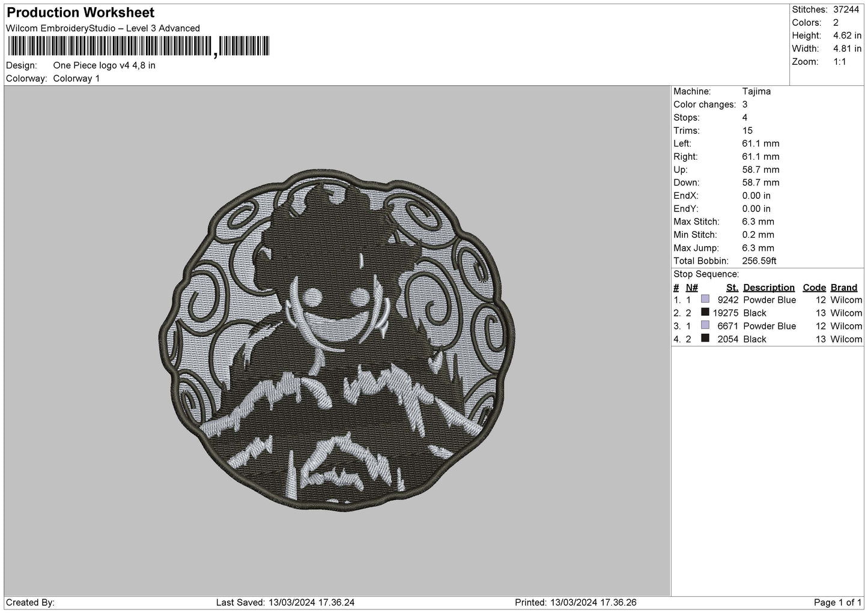Click the barcode under the studio name
868x613 pixels.
pyautogui.click(x=139, y=46)
